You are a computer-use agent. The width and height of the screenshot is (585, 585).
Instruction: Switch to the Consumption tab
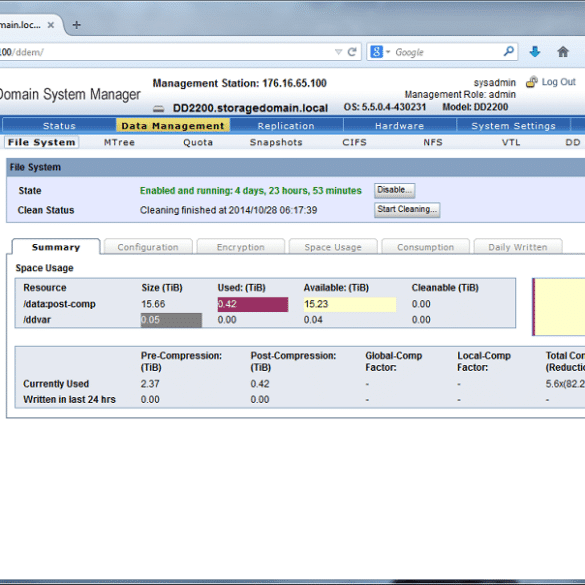coord(426,247)
